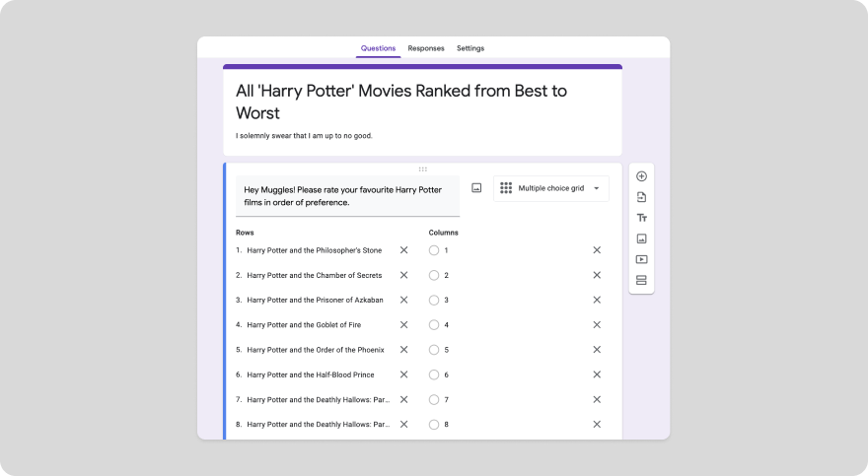Edit row text 'Order of the Phoenix'

point(316,350)
